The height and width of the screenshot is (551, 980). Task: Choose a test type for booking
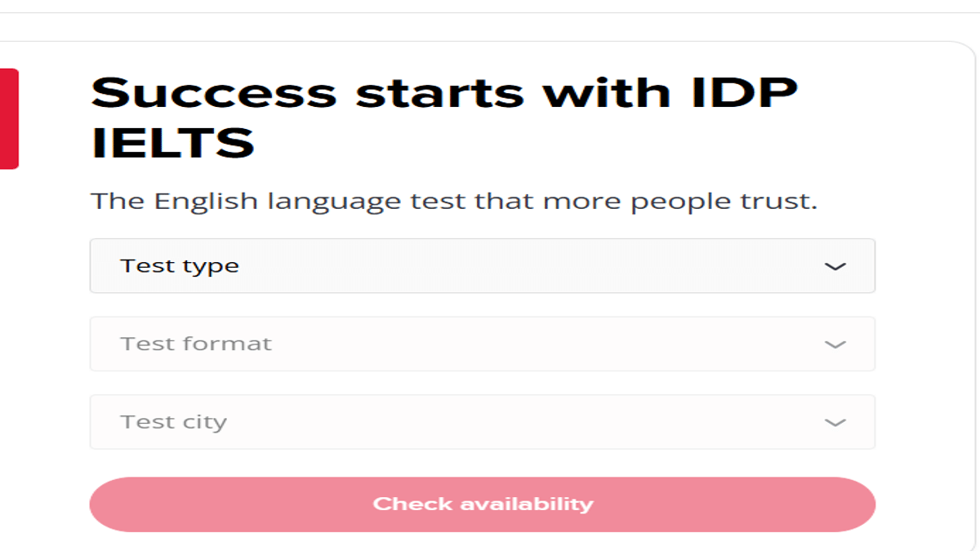(x=482, y=265)
